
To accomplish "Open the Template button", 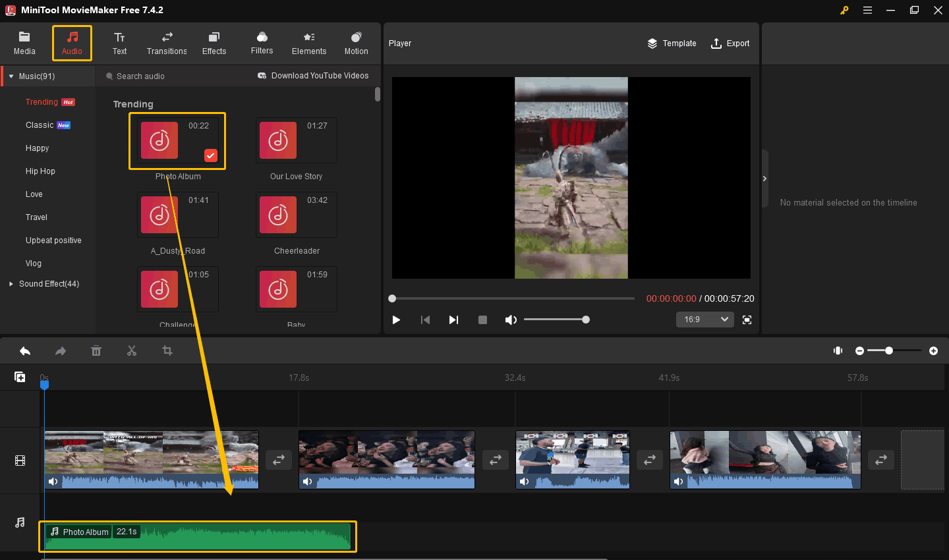I will click(672, 43).
